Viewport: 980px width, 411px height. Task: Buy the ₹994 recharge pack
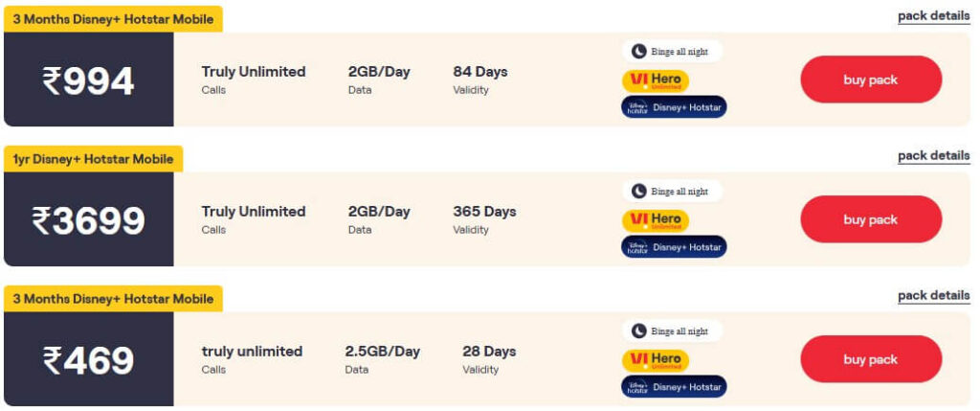coord(871,80)
